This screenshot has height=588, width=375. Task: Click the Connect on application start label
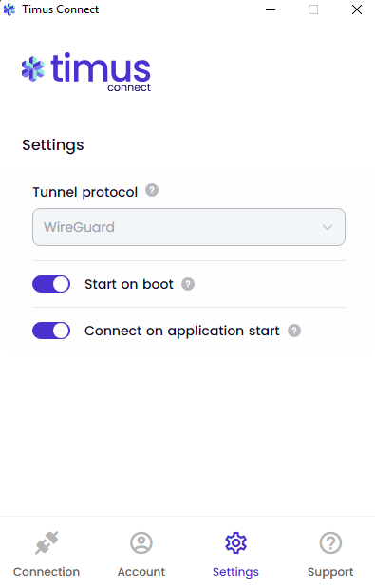coord(182,332)
